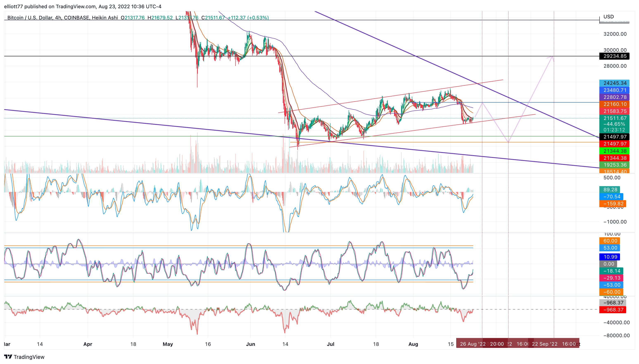This screenshot has height=364, width=639.
Task: Select the red 21583.75 price label
Action: click(x=614, y=111)
